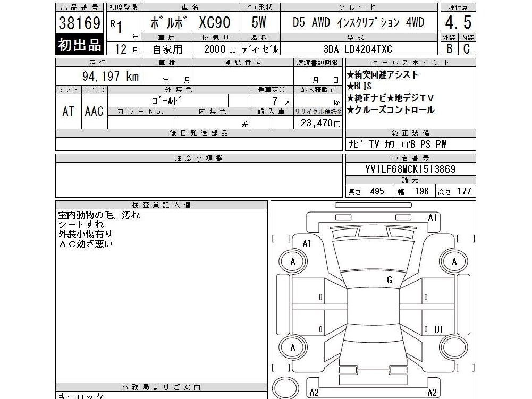532x399 pixels.
Task: Click inspector note AC効き悪い
Action: [86, 244]
